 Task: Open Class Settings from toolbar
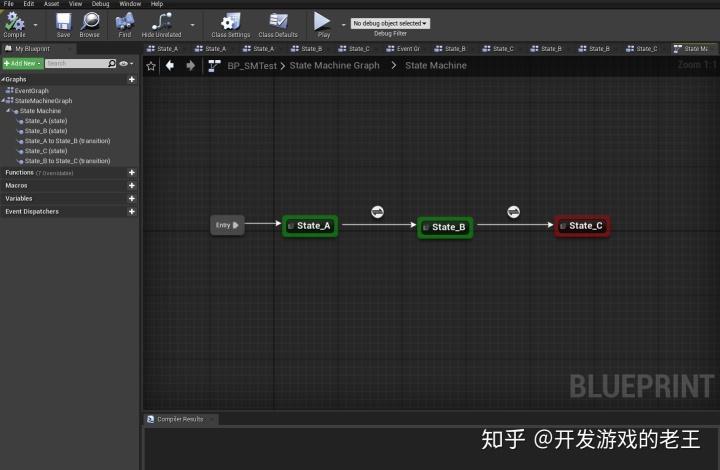point(231,25)
